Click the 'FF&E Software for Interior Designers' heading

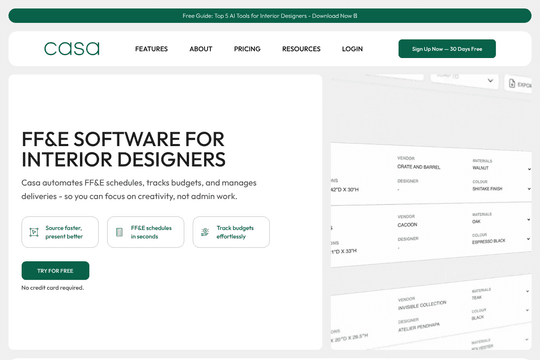(x=123, y=149)
